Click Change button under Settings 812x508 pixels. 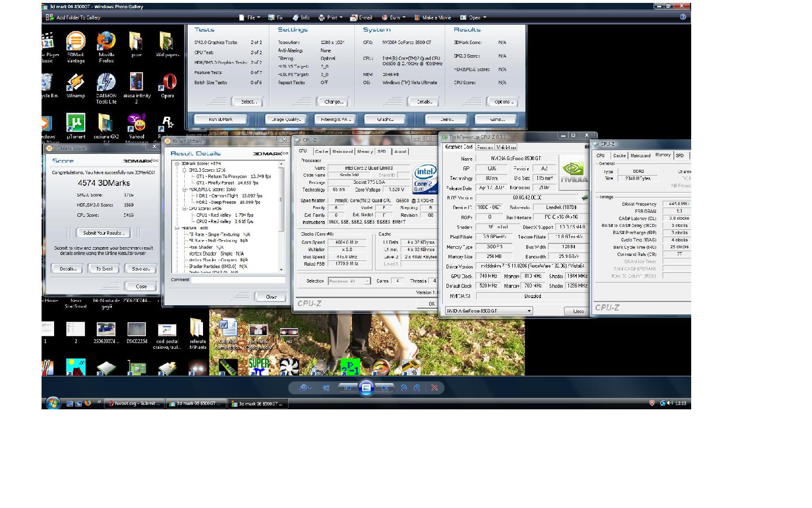[333, 102]
